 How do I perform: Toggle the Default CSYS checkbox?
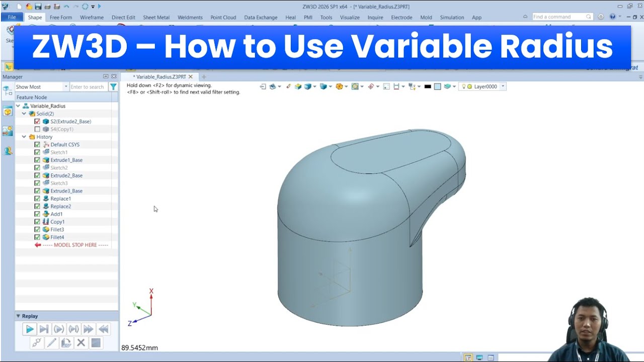pos(37,145)
